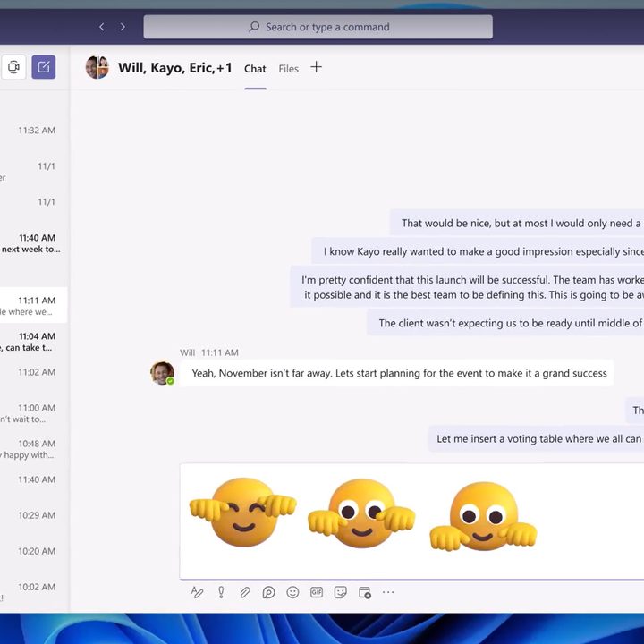Select the closed-eyes peeking emoji
Screen dimensions: 644x644
click(242, 512)
